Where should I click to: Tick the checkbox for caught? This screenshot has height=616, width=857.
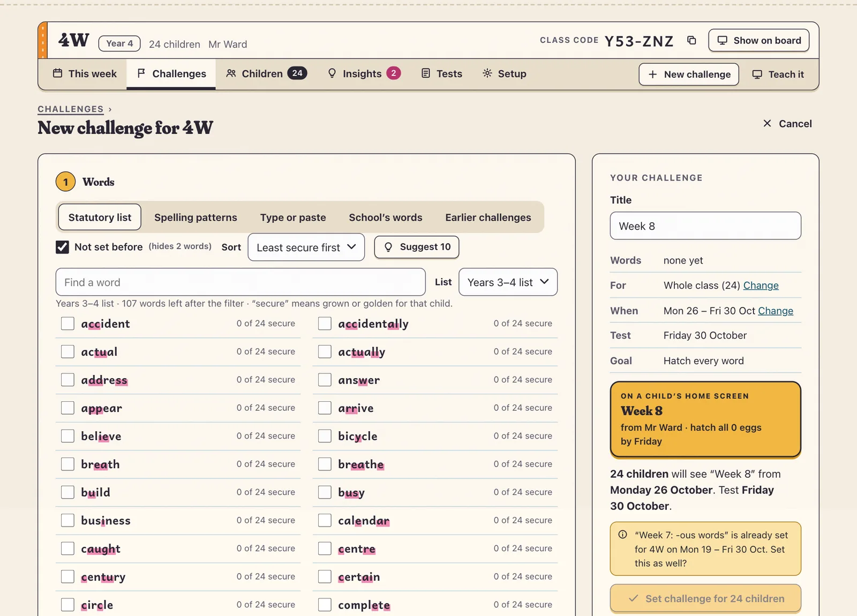click(x=67, y=549)
